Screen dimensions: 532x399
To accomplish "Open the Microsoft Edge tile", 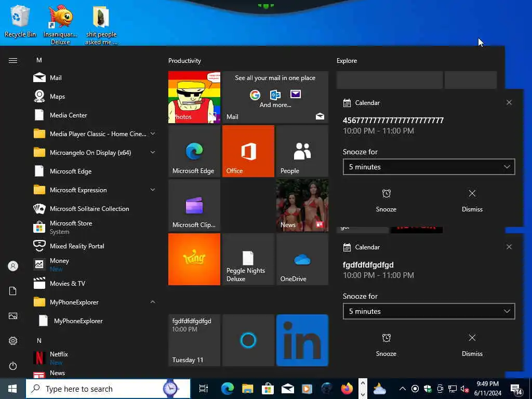I will tap(194, 151).
